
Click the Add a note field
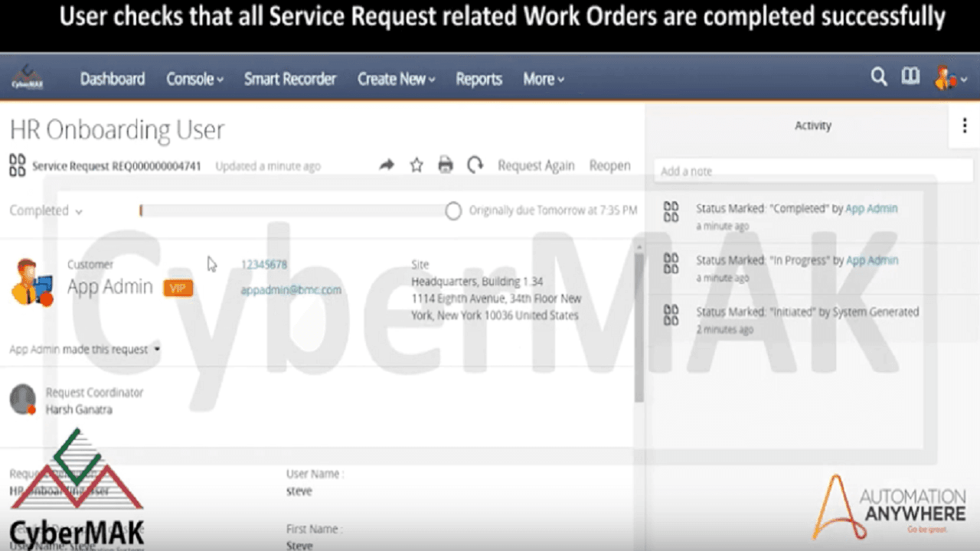click(813, 171)
